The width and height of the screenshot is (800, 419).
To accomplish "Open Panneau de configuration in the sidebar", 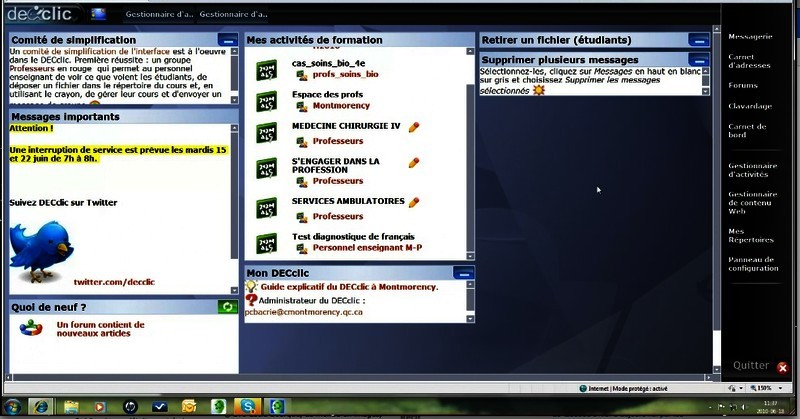I will (753, 264).
